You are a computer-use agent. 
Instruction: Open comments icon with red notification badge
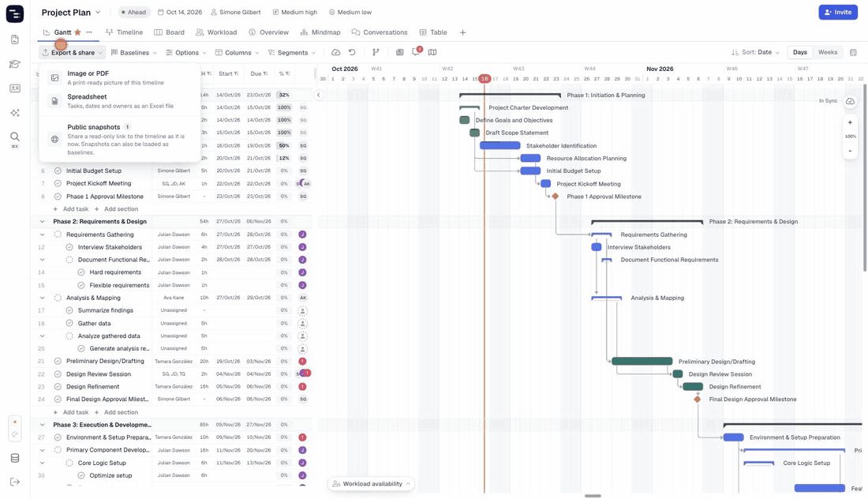(x=417, y=52)
